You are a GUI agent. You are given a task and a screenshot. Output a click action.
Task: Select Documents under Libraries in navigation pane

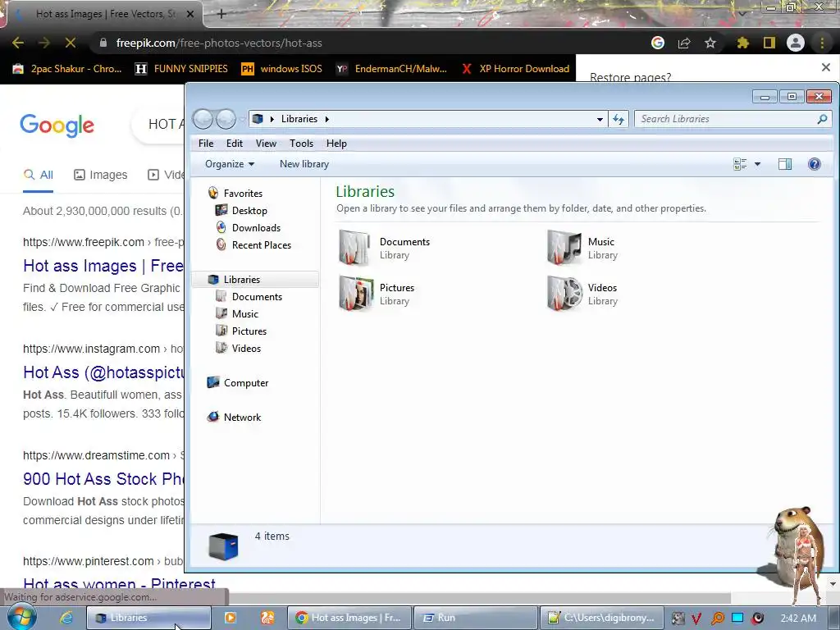tap(257, 296)
